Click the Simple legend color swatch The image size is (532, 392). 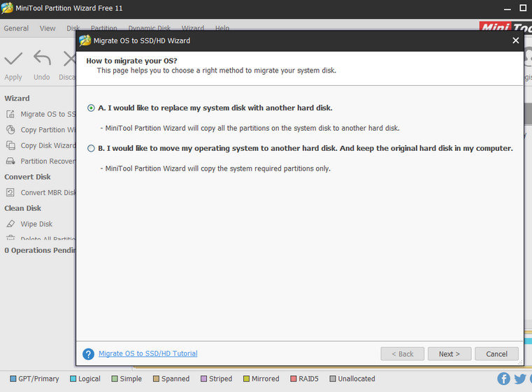(115, 379)
